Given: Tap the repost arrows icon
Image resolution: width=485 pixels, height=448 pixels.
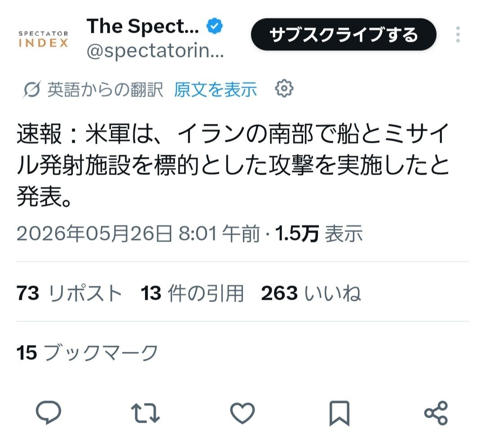Looking at the screenshot, I should click(145, 413).
